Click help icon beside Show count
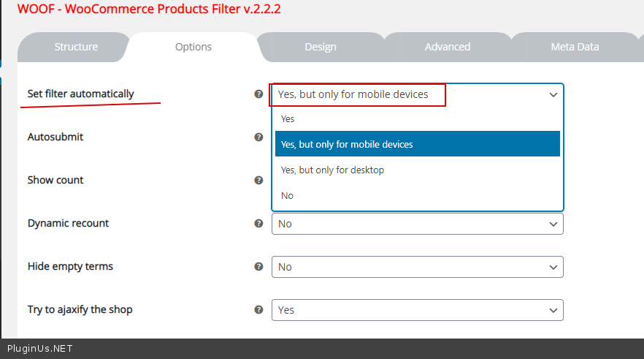 258,180
